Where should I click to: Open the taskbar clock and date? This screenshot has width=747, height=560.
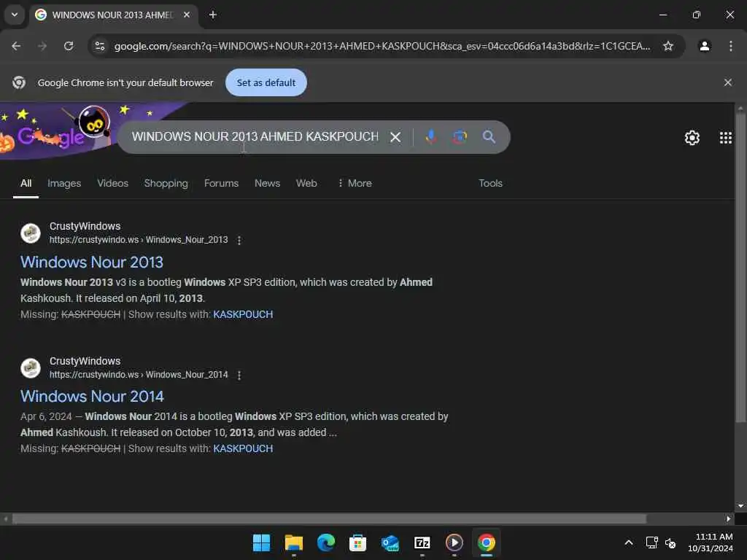coord(711,542)
